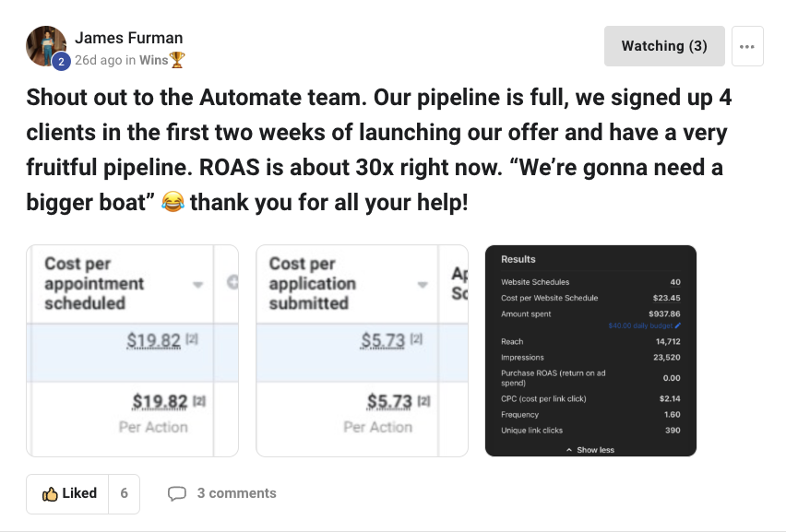Click James Furman's profile avatar

[x=44, y=46]
